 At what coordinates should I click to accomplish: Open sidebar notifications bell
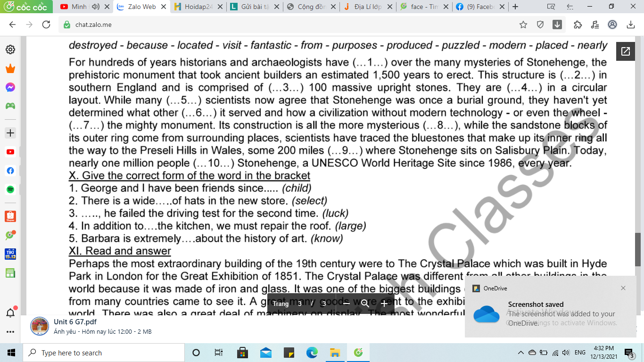[10, 313]
